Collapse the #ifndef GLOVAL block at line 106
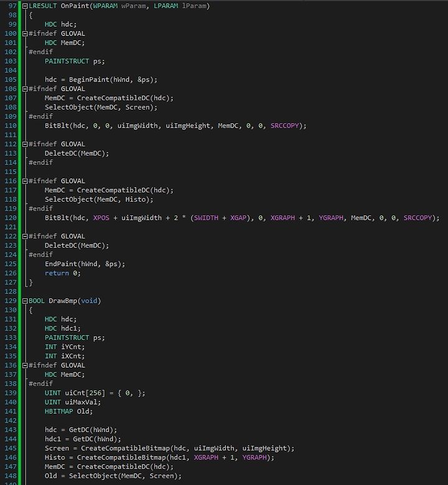 pyautogui.click(x=25, y=89)
